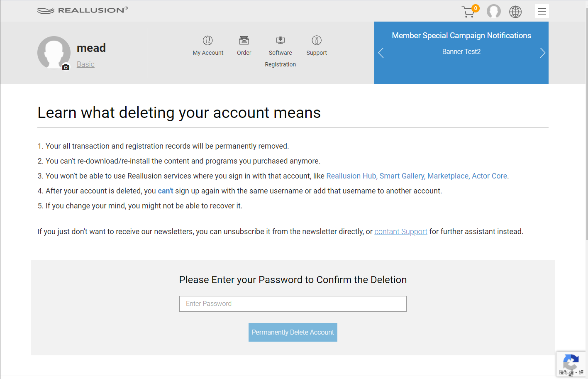
Task: Open My Account section
Action: tap(208, 46)
